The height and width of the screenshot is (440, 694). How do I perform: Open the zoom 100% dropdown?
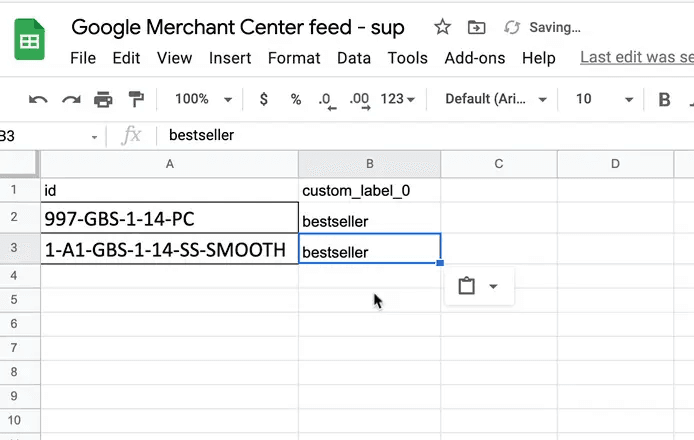203,99
